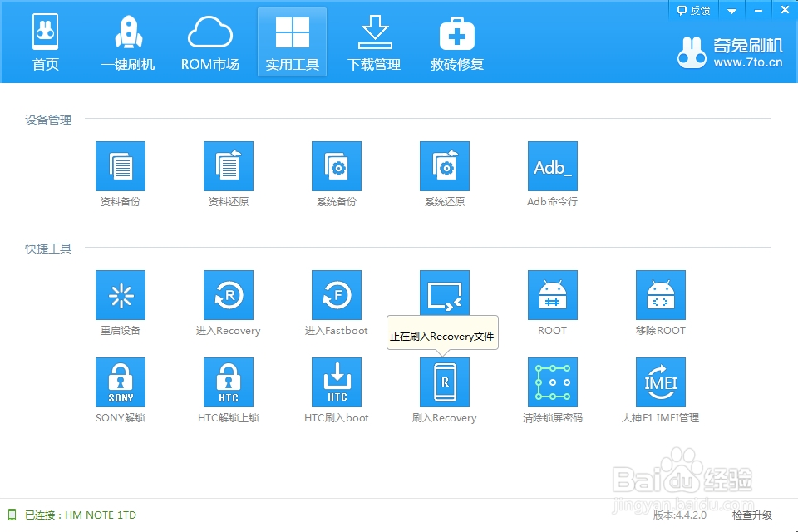Click the 反馈 feedback button
This screenshot has width=798, height=532.
tap(688, 10)
